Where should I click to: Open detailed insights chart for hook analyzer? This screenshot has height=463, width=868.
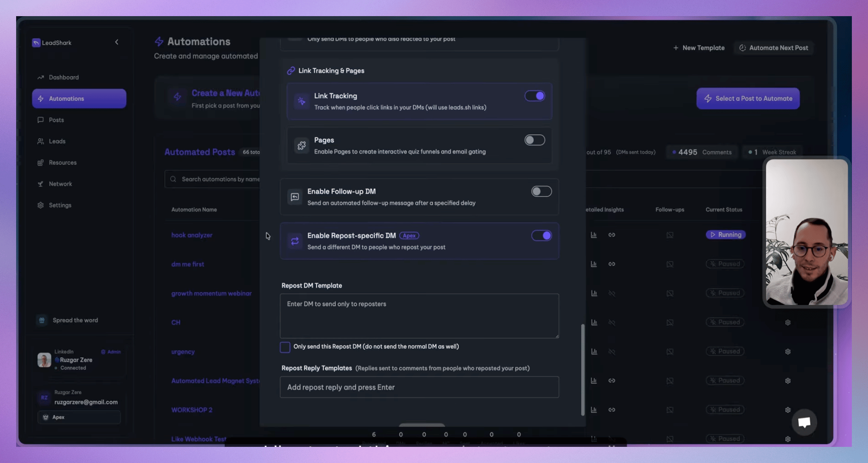click(x=594, y=235)
